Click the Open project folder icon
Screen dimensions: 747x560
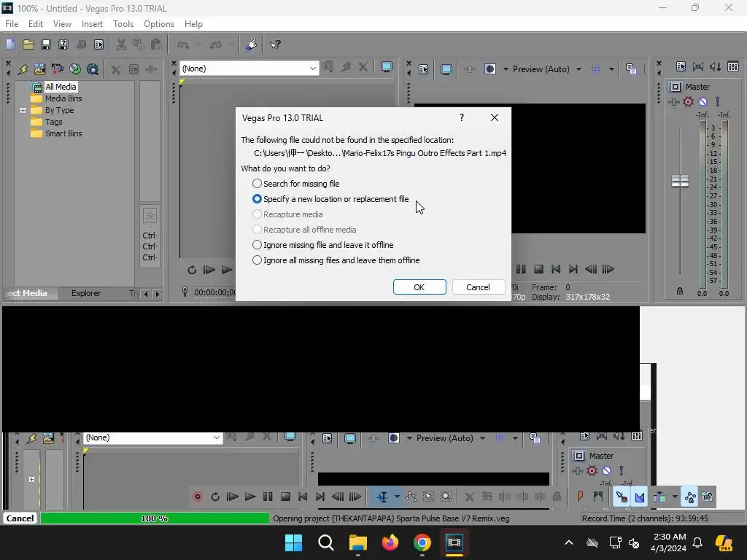28,44
